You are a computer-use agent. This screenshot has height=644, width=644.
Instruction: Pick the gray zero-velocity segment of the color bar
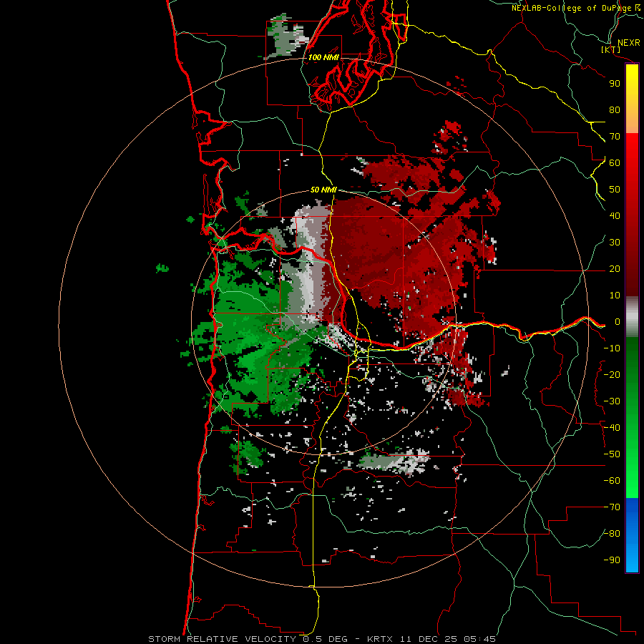pyautogui.click(x=632, y=317)
